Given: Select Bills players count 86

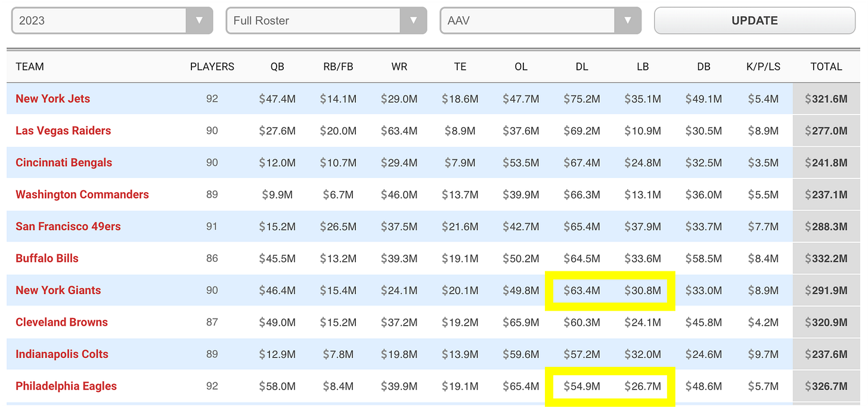Looking at the screenshot, I should (x=212, y=258).
